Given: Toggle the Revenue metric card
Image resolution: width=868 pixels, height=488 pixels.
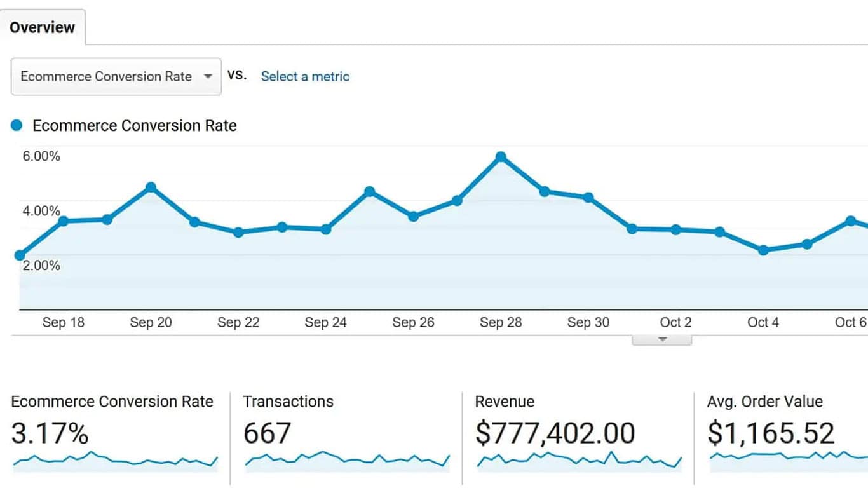Looking at the screenshot, I should [577, 432].
